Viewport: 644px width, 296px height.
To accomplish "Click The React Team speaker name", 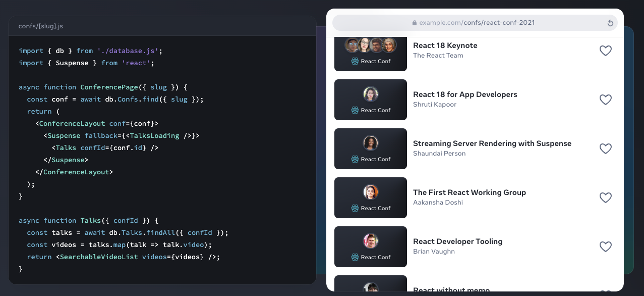I will click(x=438, y=56).
